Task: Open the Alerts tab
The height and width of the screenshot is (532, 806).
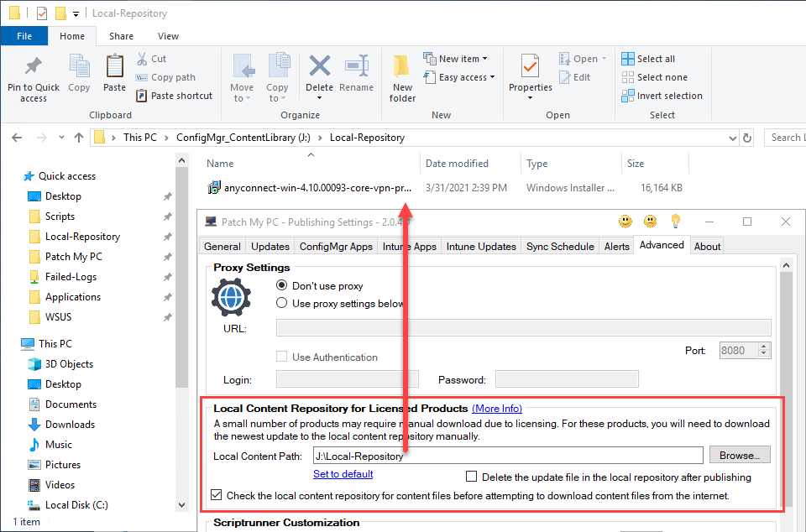Action: point(616,247)
